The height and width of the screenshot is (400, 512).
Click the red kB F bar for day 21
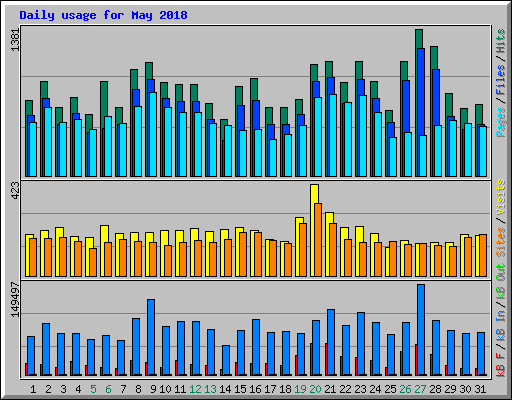click(326, 359)
